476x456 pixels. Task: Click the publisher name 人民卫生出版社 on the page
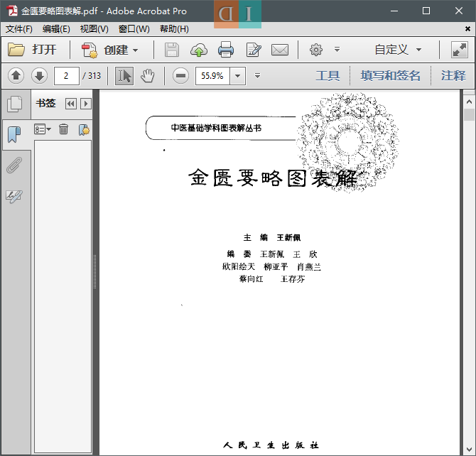(x=271, y=445)
